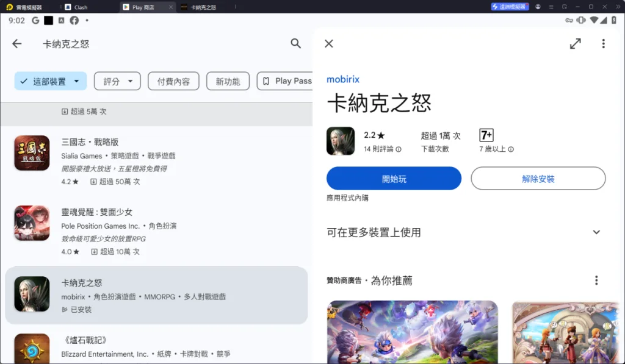
Task: Click the info icon next to 7 歲以上
Action: [511, 149]
